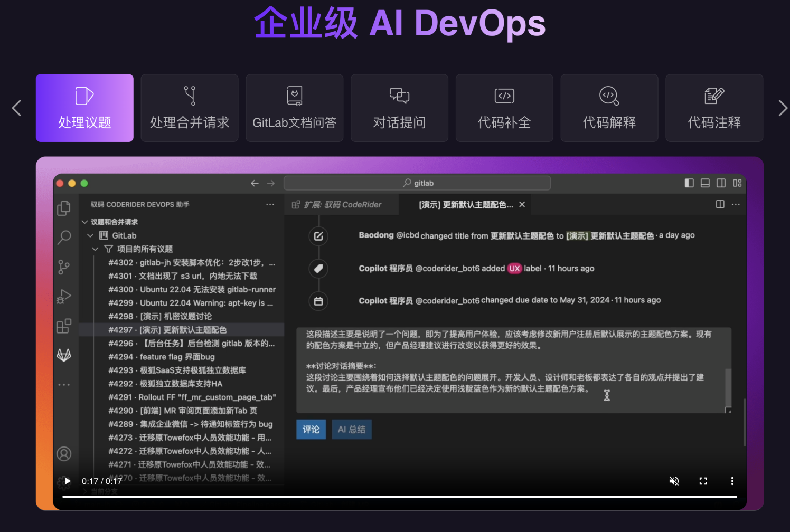Show more activity bar items ellipsis
Viewport: 790px width, 532px height.
click(x=64, y=385)
